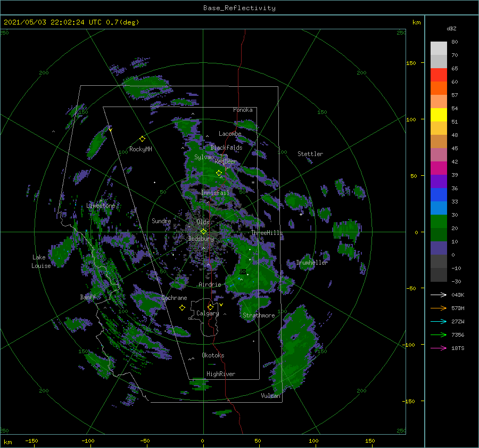Viewport: 479px width, 448px height.
Task: Select the yellow diamond marker below RedDeer
Action: click(219, 173)
